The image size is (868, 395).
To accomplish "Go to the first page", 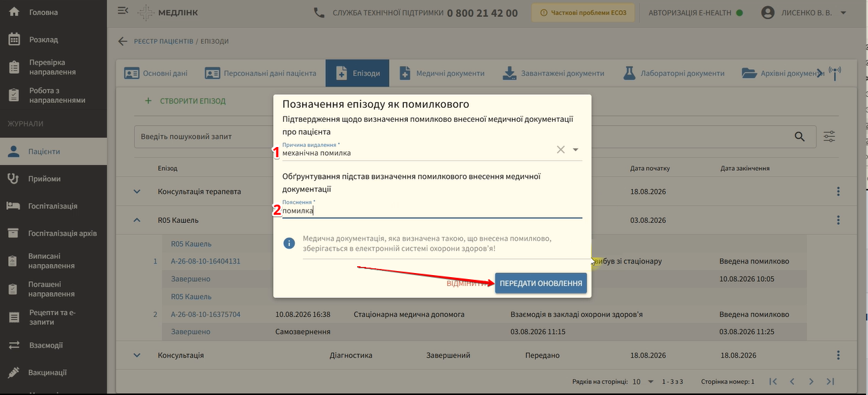I will pos(773,381).
